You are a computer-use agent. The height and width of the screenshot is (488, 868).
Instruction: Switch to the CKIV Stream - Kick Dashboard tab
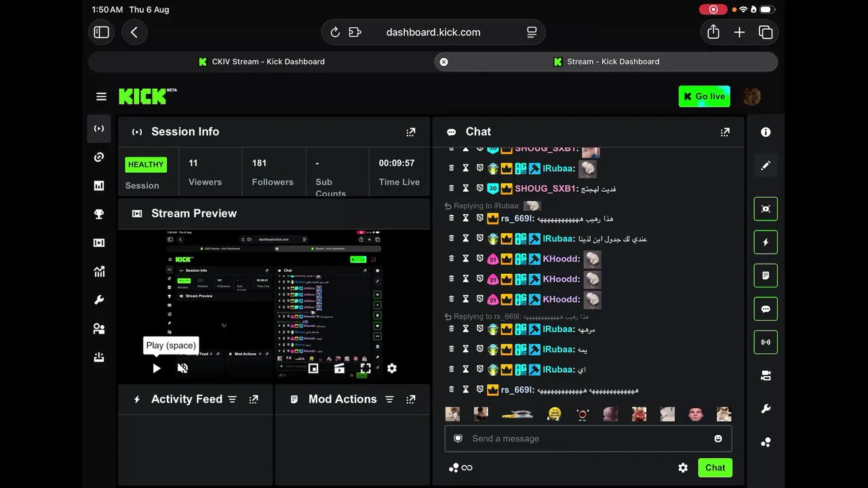coord(261,62)
